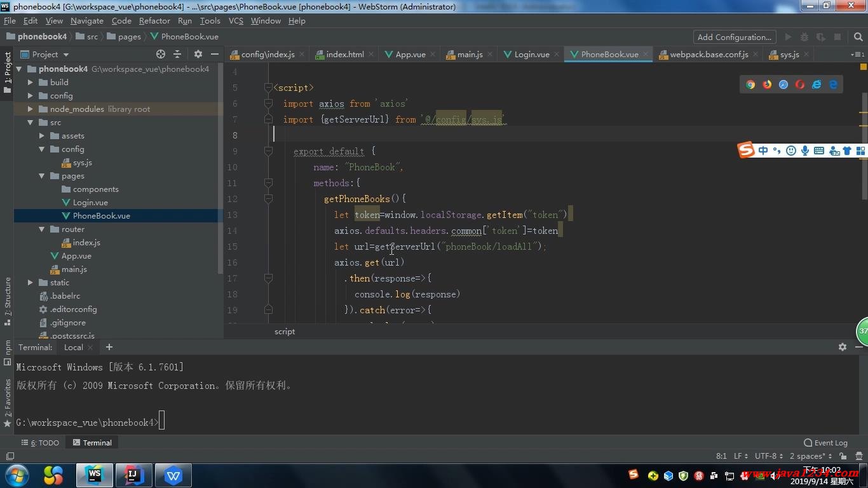Open Sogou toolbox grid icon
The height and width of the screenshot is (488, 868).
coord(861,151)
